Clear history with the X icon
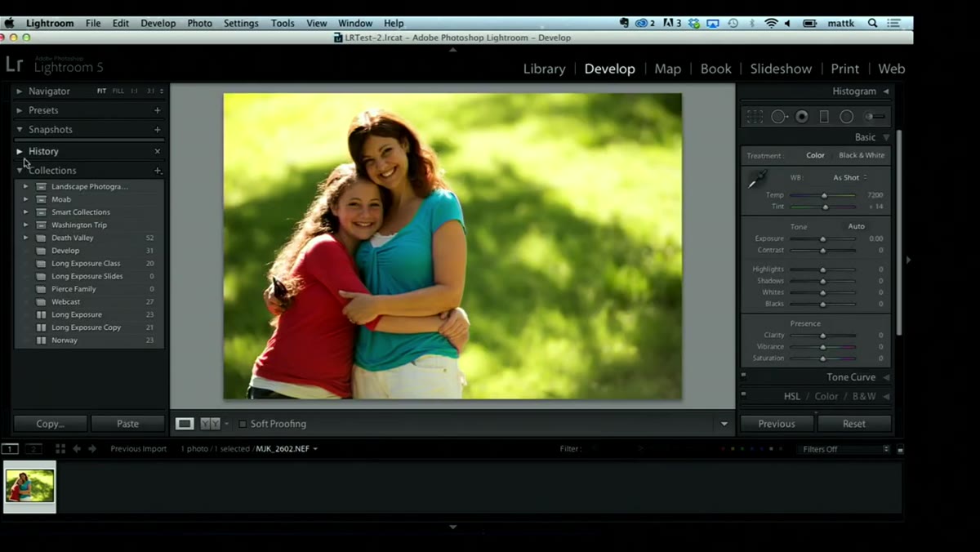The width and height of the screenshot is (980, 552). click(x=158, y=151)
